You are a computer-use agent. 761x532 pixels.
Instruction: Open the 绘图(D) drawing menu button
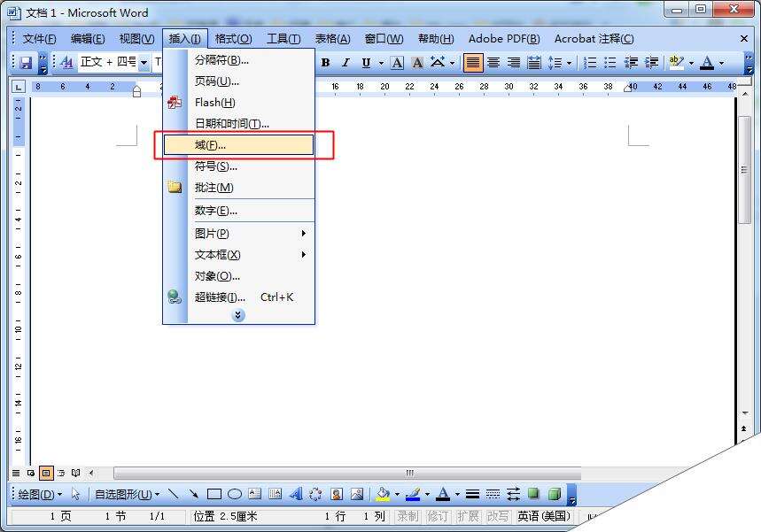pyautogui.click(x=40, y=495)
